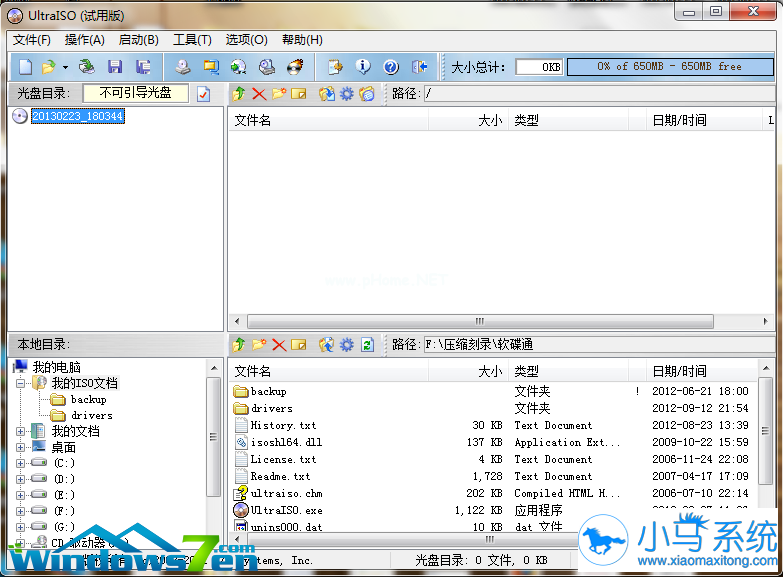Image resolution: width=783 pixels, height=577 pixels.
Task: Click red Delete X in disc pane toolbar
Action: pyautogui.click(x=259, y=93)
